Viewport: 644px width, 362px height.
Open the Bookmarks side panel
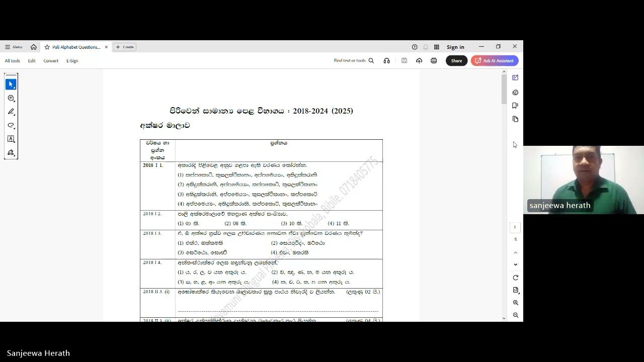tap(515, 106)
